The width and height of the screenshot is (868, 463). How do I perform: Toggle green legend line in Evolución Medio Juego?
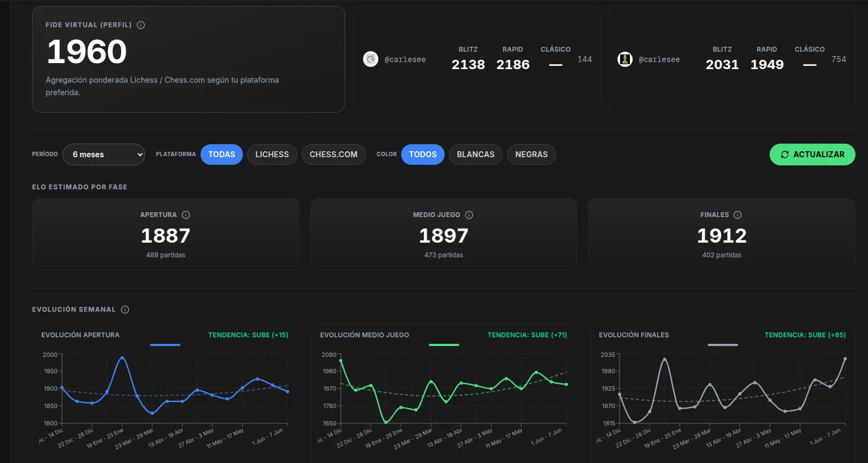tap(444, 345)
